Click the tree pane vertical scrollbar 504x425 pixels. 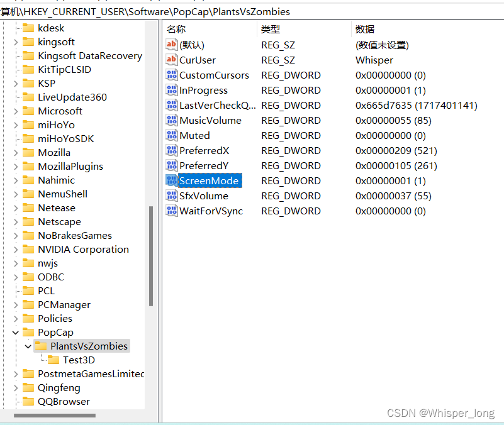point(151,256)
